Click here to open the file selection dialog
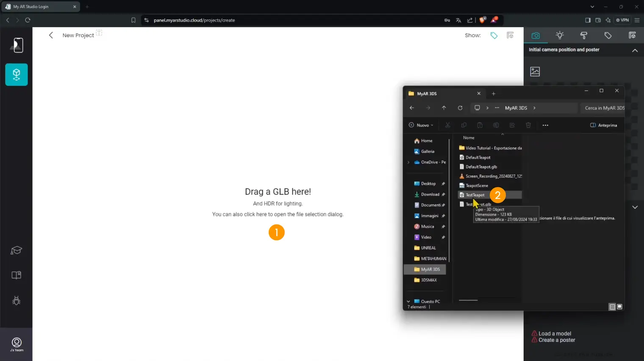The height and width of the screenshot is (361, 644). tap(278, 214)
